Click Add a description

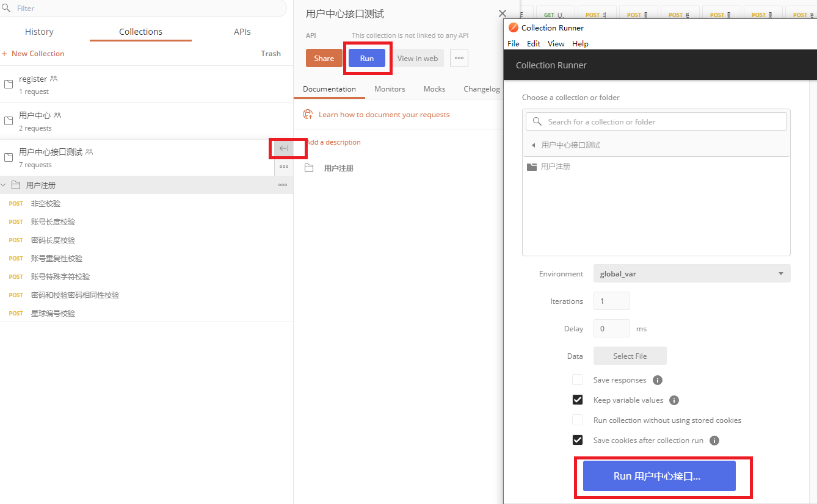333,142
